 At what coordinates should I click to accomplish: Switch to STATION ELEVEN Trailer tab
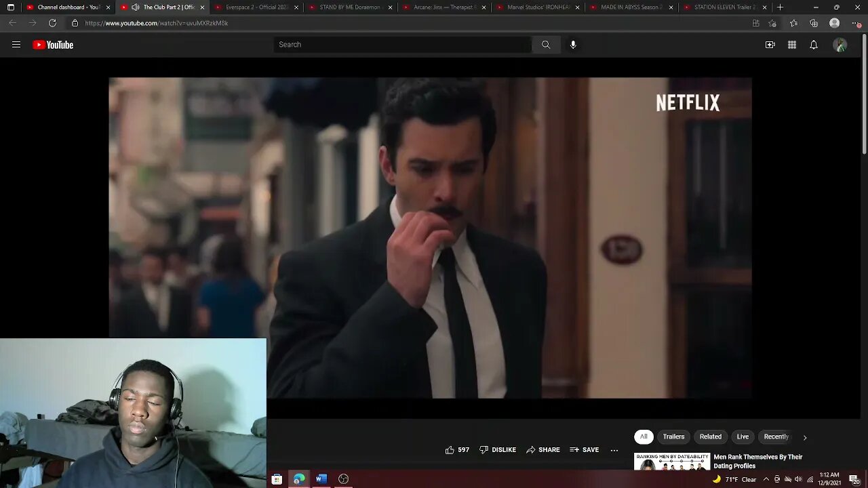pyautogui.click(x=726, y=7)
